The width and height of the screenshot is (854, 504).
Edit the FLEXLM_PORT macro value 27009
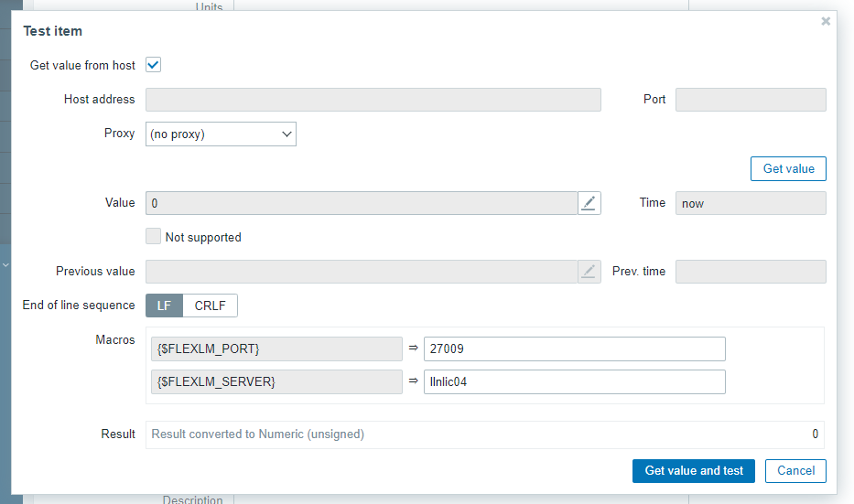(x=574, y=349)
